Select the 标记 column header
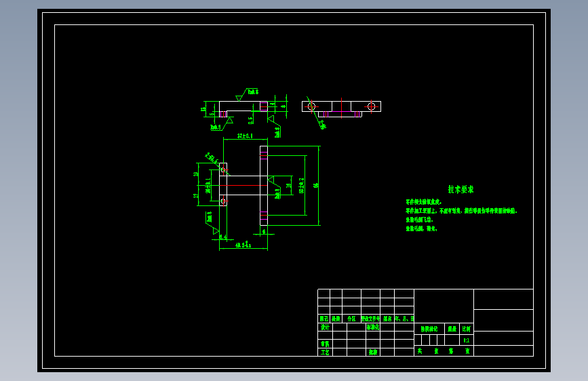The image size is (588, 381). tap(324, 319)
